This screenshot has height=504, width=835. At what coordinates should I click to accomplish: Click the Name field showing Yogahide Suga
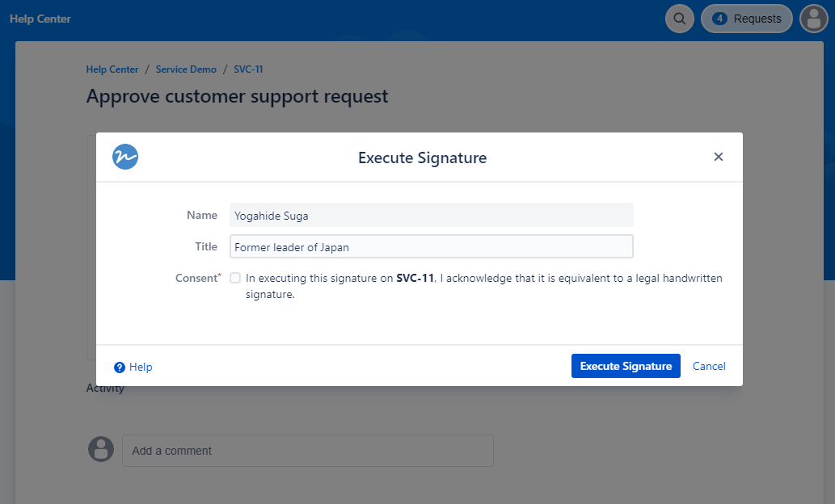(x=431, y=216)
